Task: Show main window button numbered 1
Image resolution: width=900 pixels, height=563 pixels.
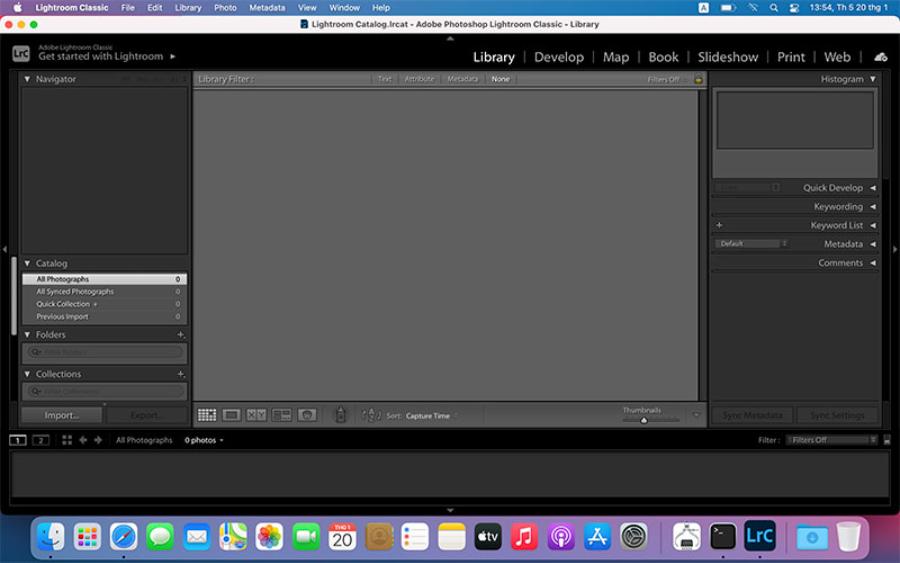Action: pyautogui.click(x=18, y=440)
